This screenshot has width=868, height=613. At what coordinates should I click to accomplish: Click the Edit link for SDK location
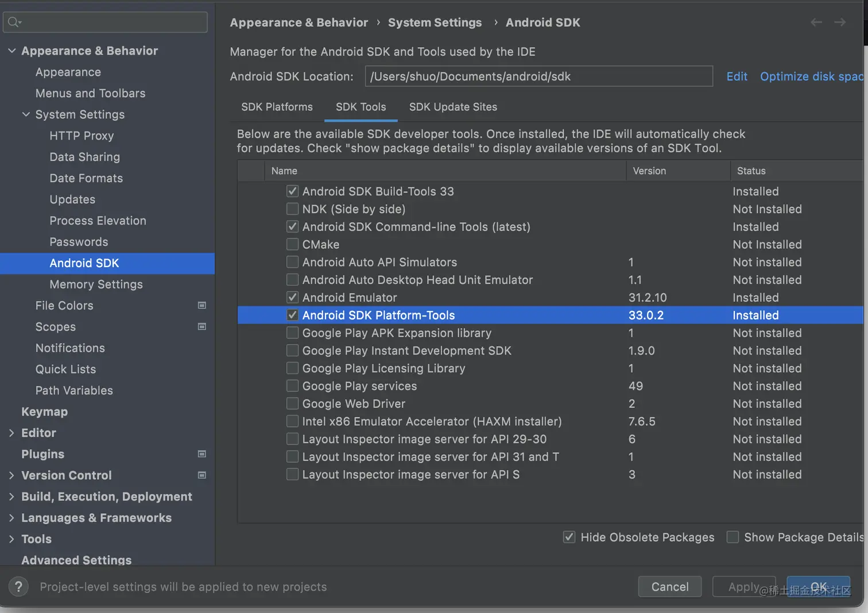(737, 76)
